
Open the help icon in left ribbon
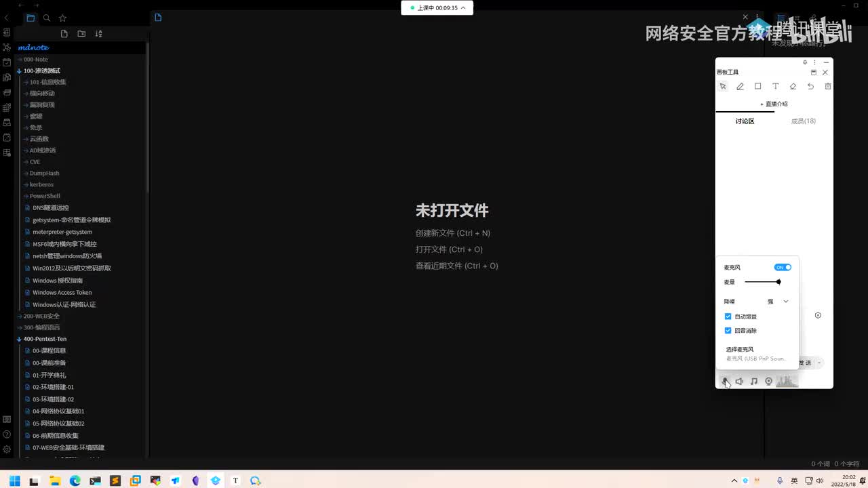pyautogui.click(x=7, y=434)
